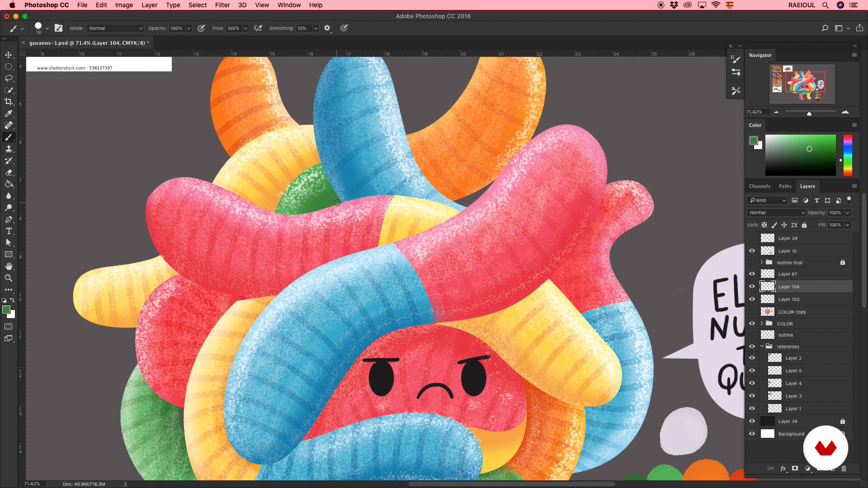Switch to the Channels tab
This screenshot has width=868, height=488.
pyautogui.click(x=759, y=186)
